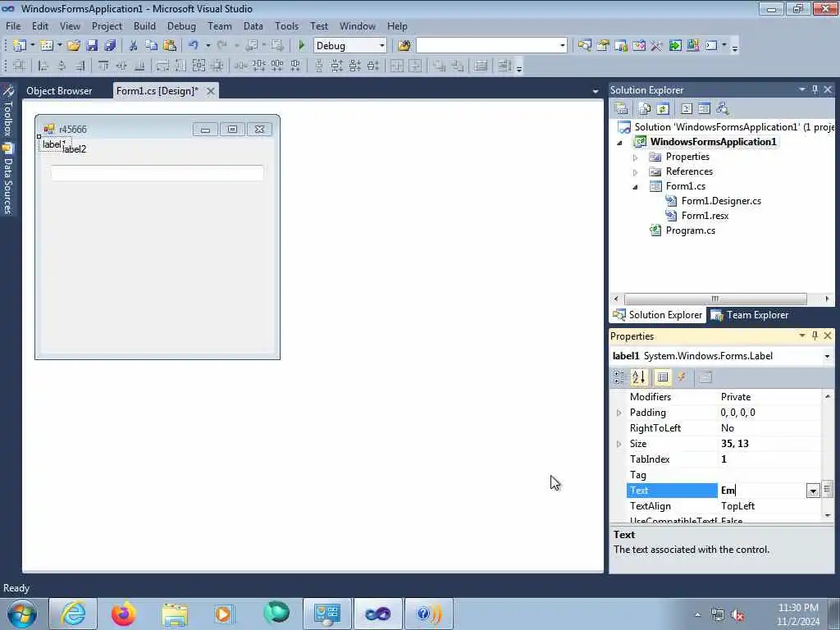Click the View Class Diagram icon in Solution Explorer

[723, 109]
